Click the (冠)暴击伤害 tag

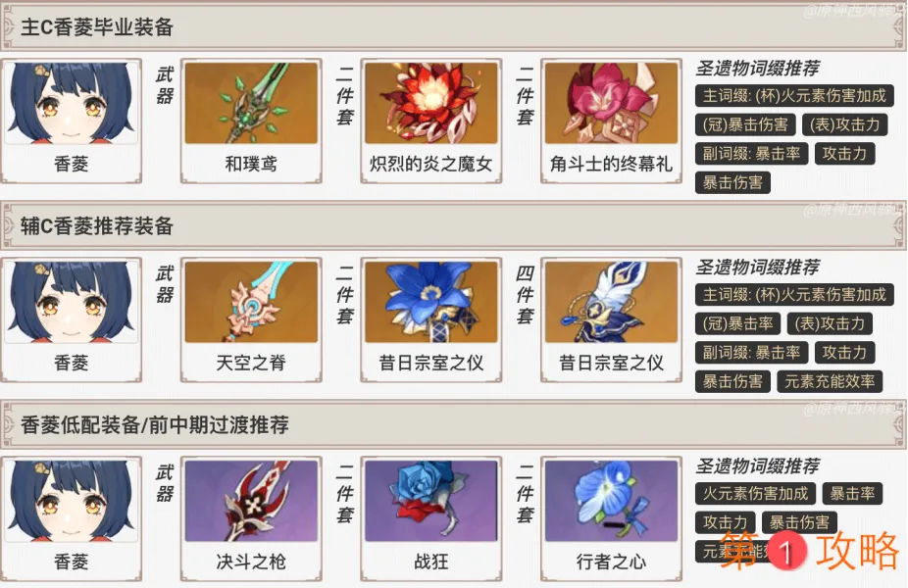(745, 124)
